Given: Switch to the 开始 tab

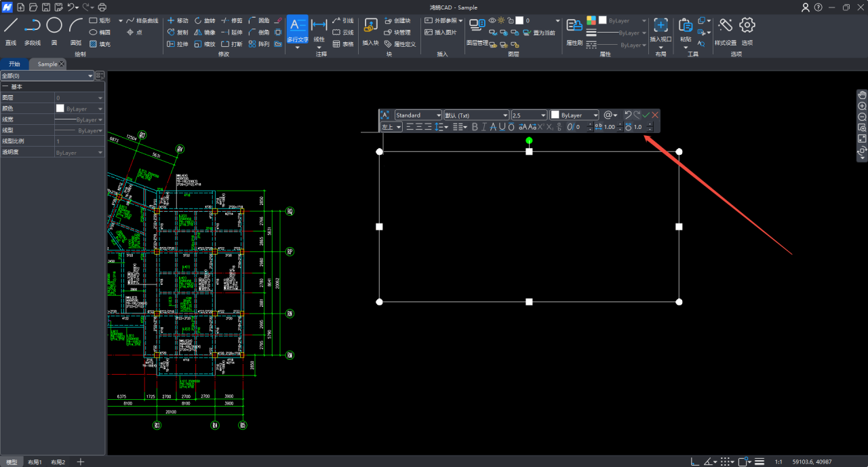Looking at the screenshot, I should (14, 64).
